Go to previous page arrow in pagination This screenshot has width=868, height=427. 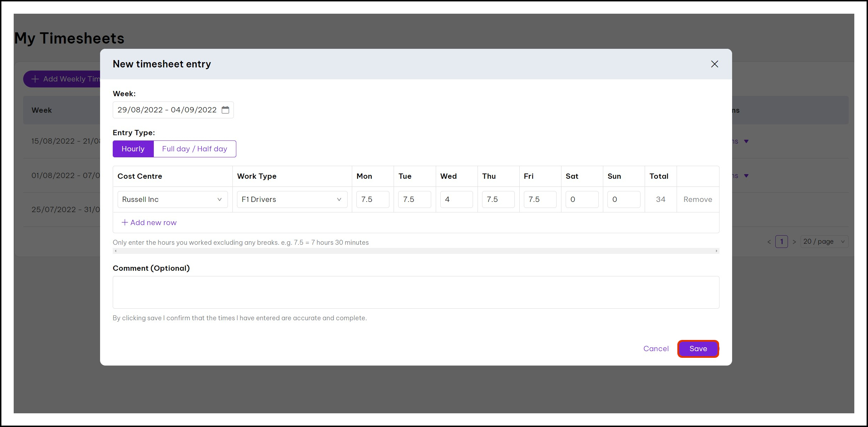coord(769,242)
